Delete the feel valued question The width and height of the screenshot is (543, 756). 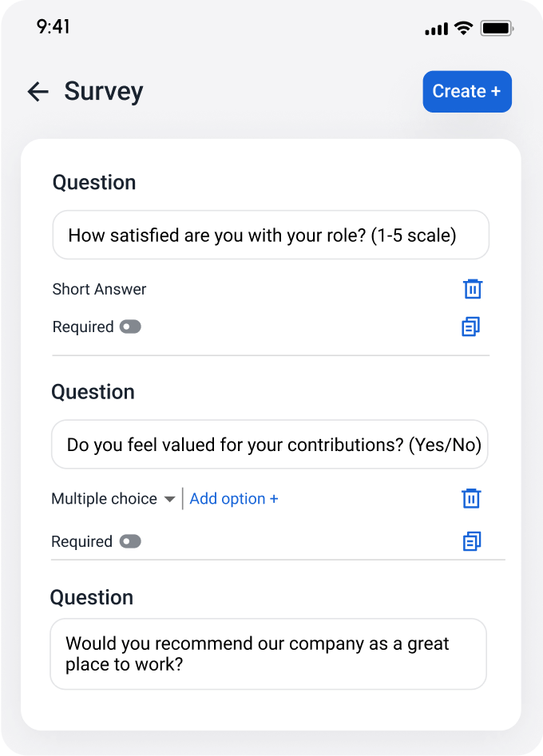coord(471,499)
